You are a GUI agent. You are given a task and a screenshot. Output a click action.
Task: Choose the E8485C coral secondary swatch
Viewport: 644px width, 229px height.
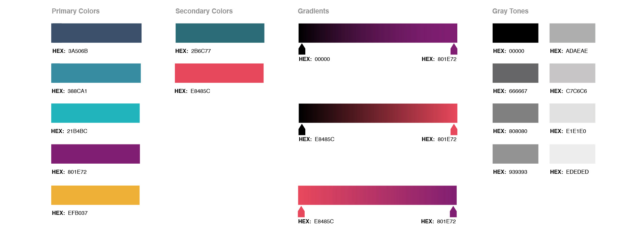click(219, 73)
